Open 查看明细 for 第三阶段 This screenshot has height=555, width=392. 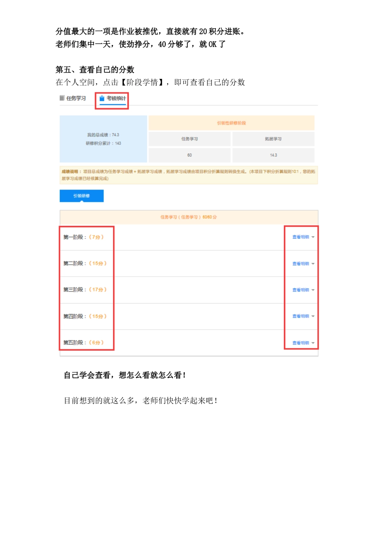(x=300, y=290)
